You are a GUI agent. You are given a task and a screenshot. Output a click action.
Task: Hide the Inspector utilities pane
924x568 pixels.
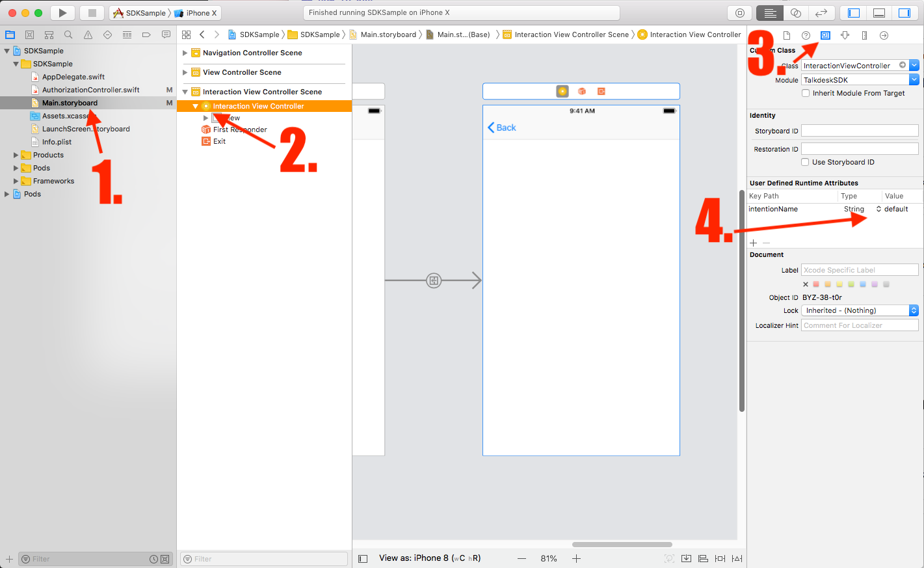tap(904, 12)
